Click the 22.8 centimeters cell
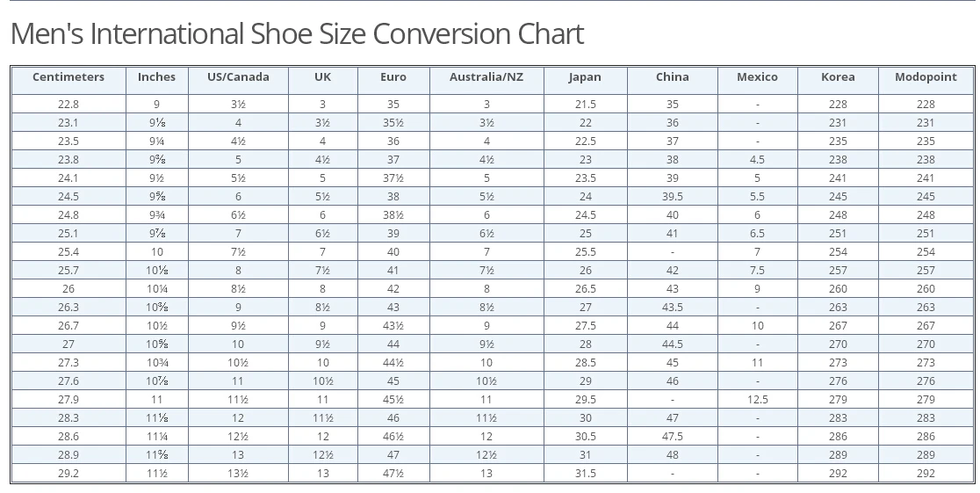 coord(68,104)
